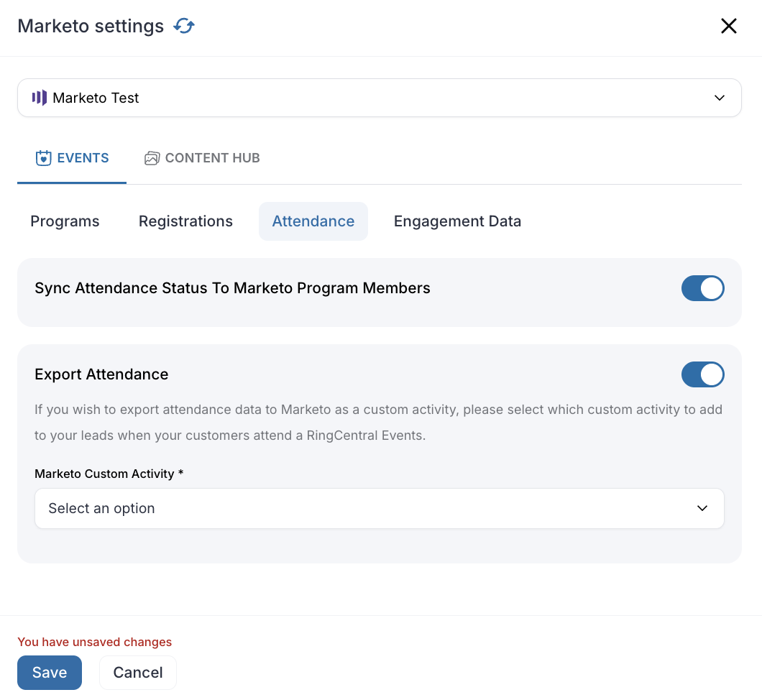This screenshot has width=762, height=700.
Task: Click the 'You have unsaved changes' warning text
Action: point(95,642)
